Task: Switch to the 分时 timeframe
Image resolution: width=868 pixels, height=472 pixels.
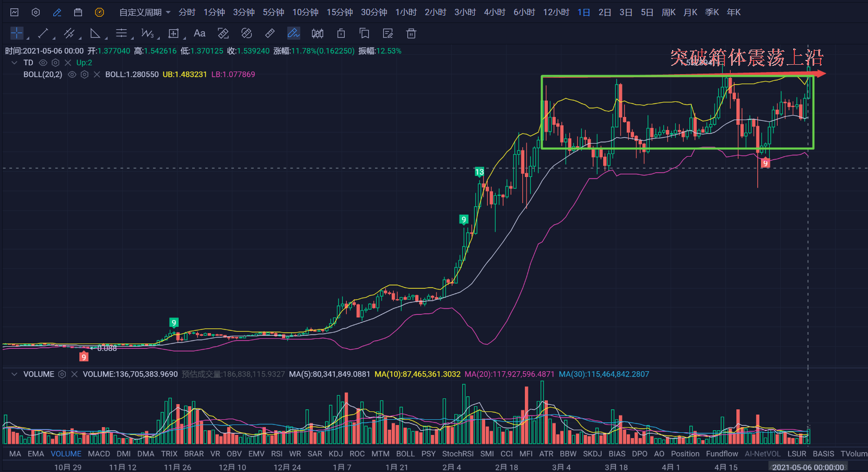Action: point(187,12)
